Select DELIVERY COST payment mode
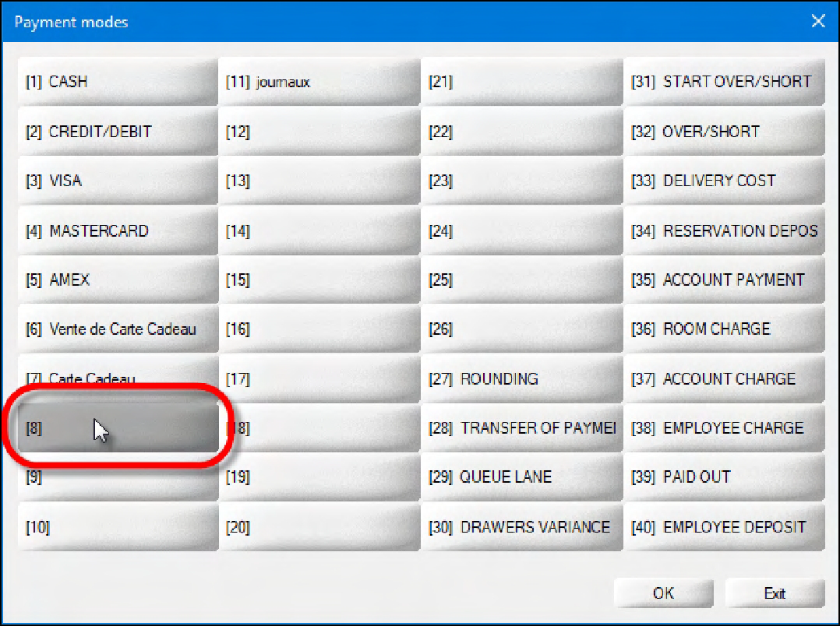 [724, 181]
